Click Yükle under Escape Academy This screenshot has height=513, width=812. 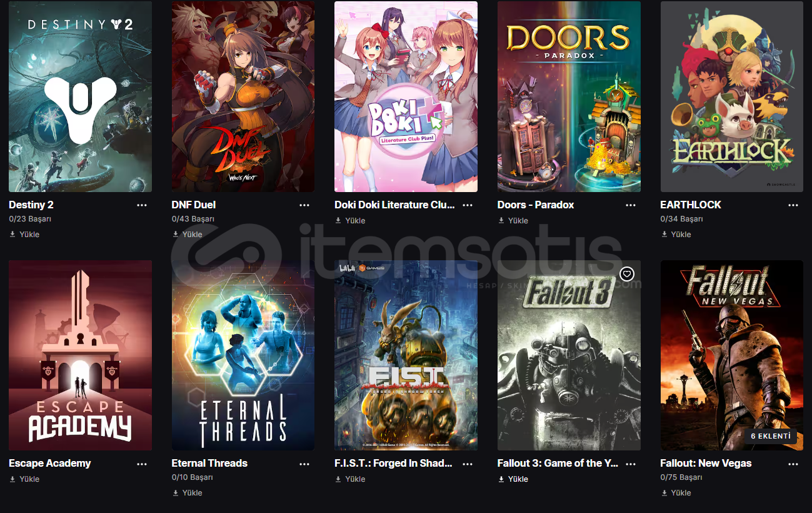click(x=24, y=479)
